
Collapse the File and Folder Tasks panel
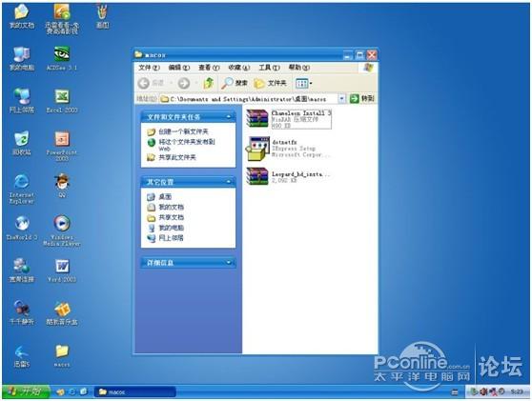229,117
